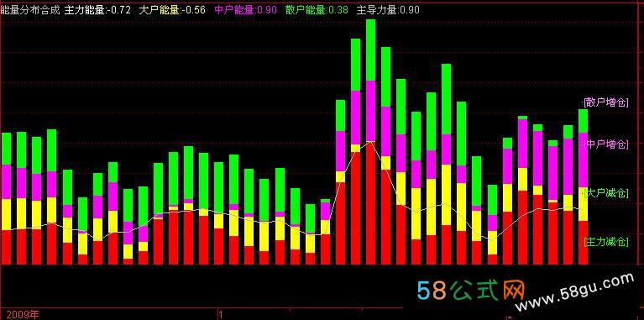Select the 大户减仓 legend marker

[606, 192]
